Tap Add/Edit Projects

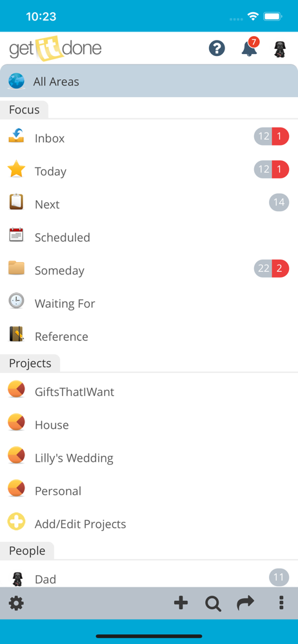click(149, 524)
